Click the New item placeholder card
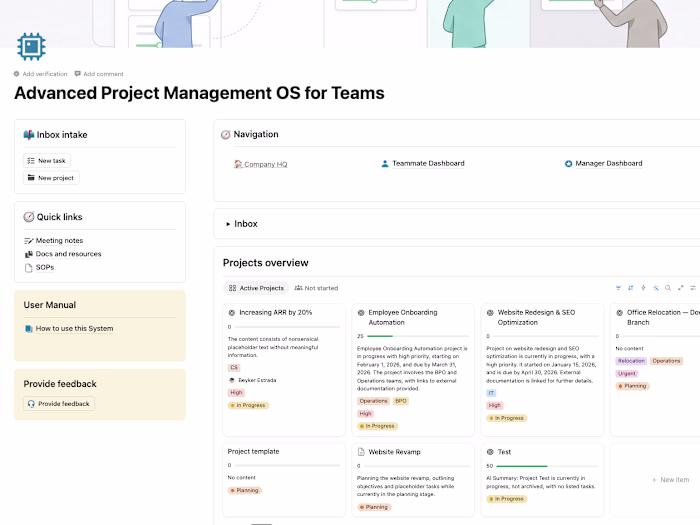The image size is (700, 525). click(671, 479)
